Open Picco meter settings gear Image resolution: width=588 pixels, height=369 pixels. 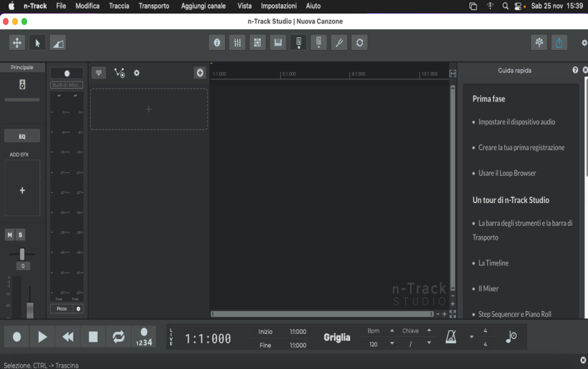click(x=79, y=308)
